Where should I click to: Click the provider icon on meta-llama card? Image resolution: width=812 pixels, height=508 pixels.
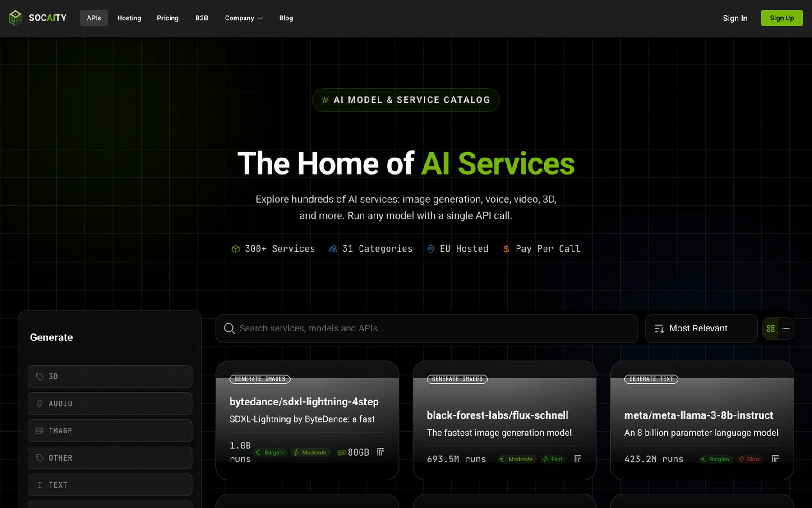point(775,459)
